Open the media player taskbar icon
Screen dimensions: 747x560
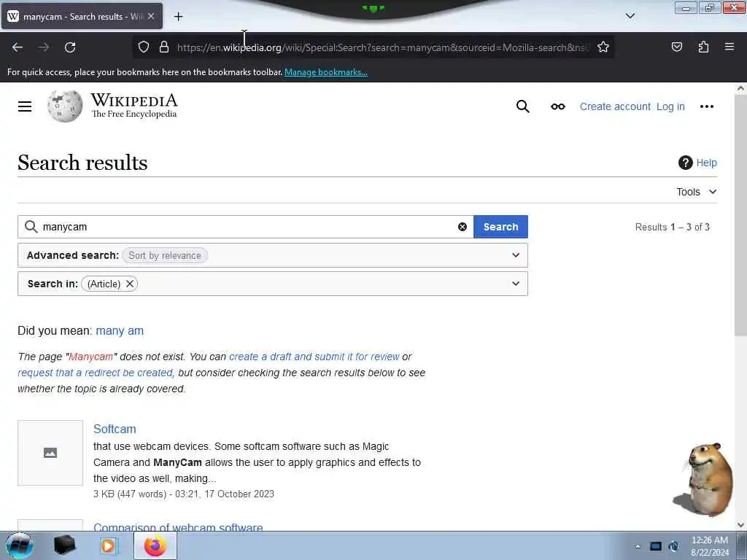(x=108, y=545)
